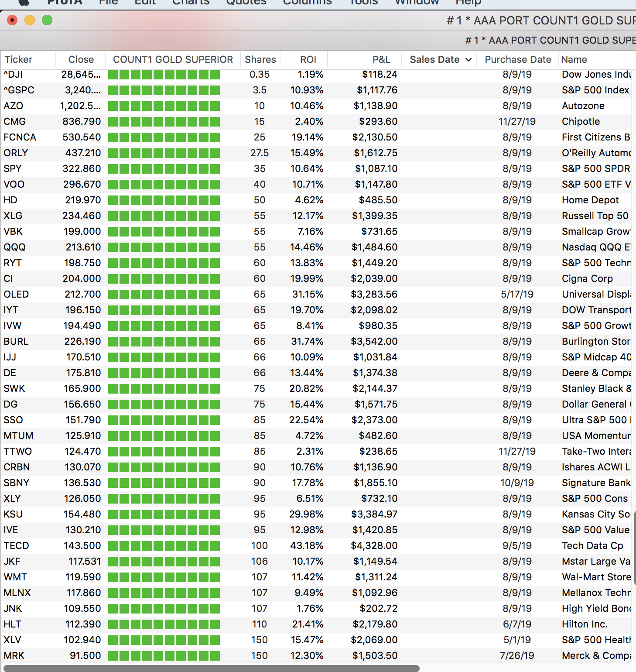Viewport: 636px width, 672px height.
Task: Select the TTWO ticker cell
Action: pos(18,451)
